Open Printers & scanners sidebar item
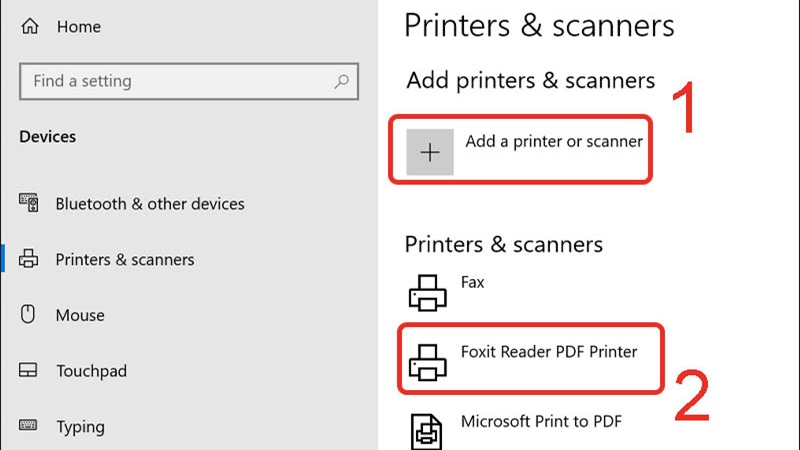Image resolution: width=800 pixels, height=450 pixels. (125, 260)
